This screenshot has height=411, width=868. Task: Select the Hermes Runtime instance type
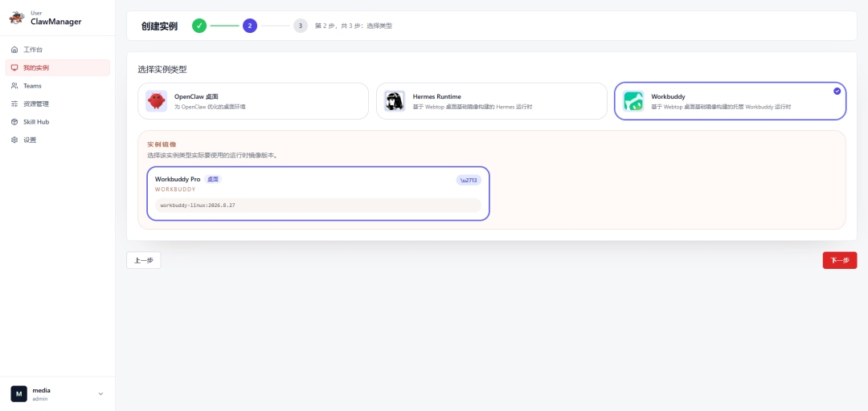[492, 101]
